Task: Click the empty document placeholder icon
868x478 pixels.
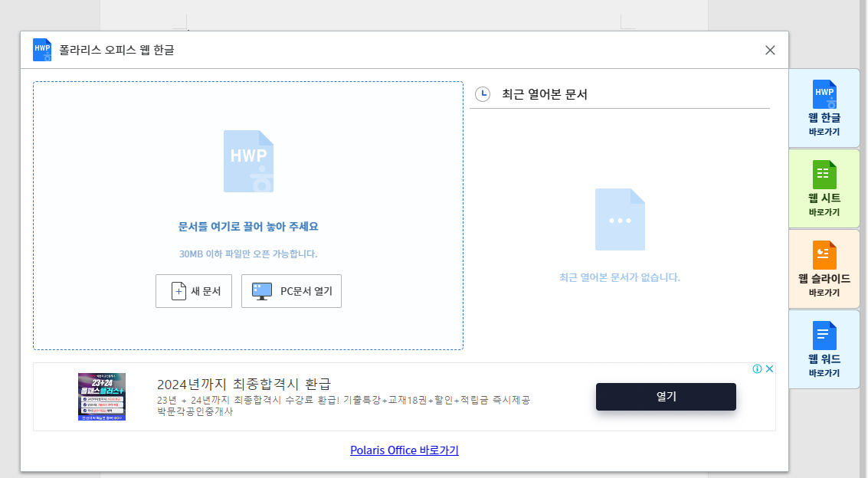Action: (x=620, y=220)
